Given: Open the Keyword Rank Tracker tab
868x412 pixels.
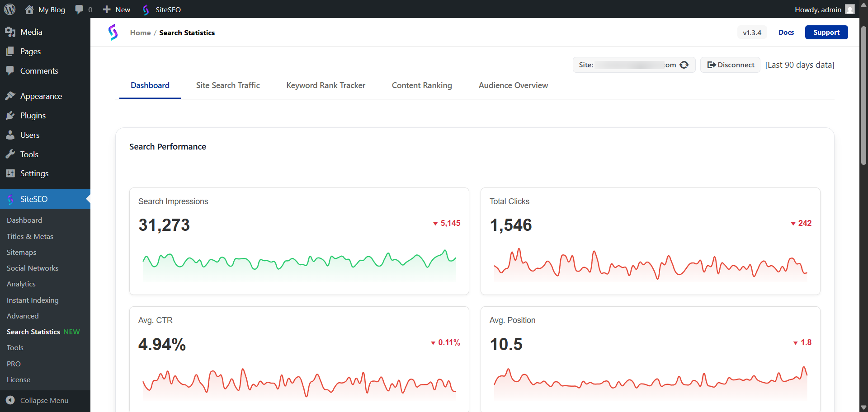Looking at the screenshot, I should coord(325,85).
